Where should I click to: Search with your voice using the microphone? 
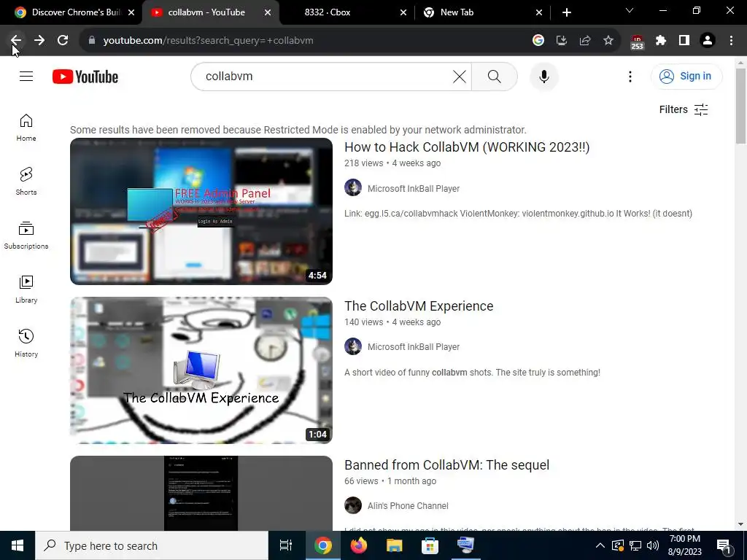543,76
